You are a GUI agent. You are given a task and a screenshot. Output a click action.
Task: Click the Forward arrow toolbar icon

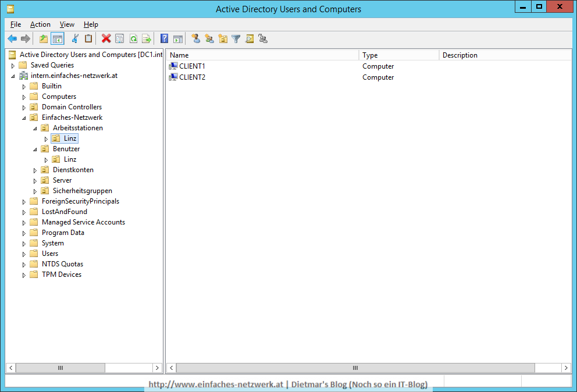click(26, 38)
